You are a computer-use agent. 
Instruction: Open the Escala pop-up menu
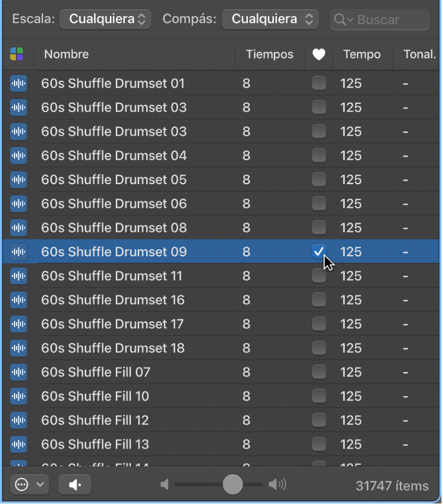pyautogui.click(x=106, y=19)
